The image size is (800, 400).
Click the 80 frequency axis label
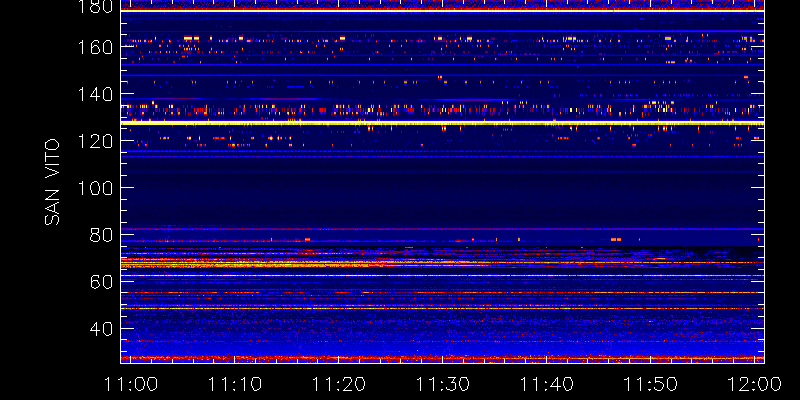coord(101,235)
